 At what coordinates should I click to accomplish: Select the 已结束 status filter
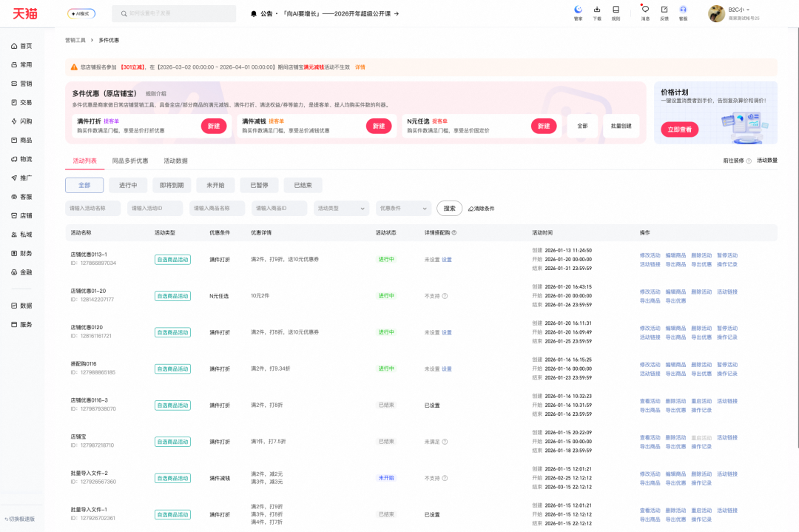[303, 186]
